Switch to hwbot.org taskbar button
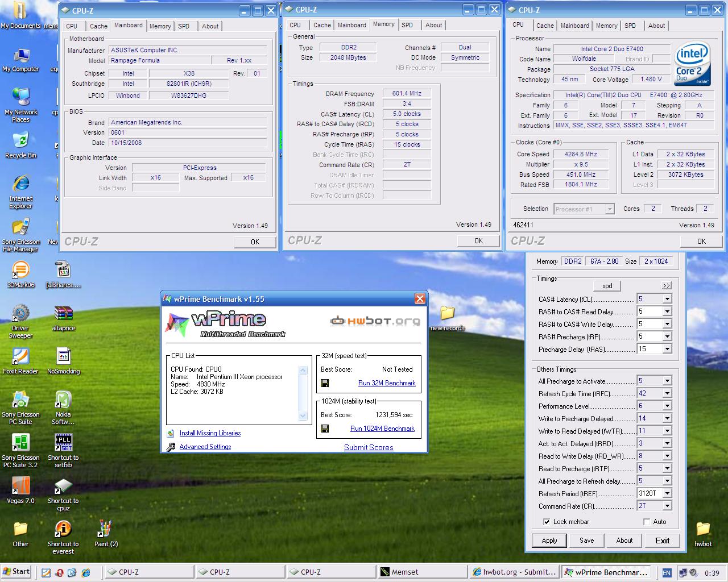This screenshot has height=582, width=728. (514, 572)
